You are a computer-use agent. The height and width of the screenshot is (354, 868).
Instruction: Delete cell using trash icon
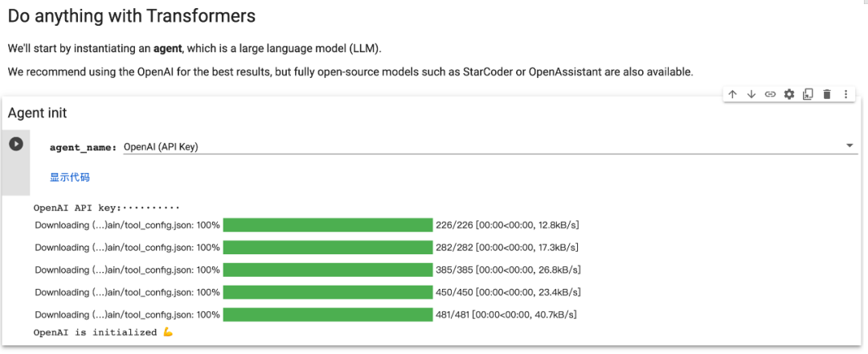(x=827, y=94)
